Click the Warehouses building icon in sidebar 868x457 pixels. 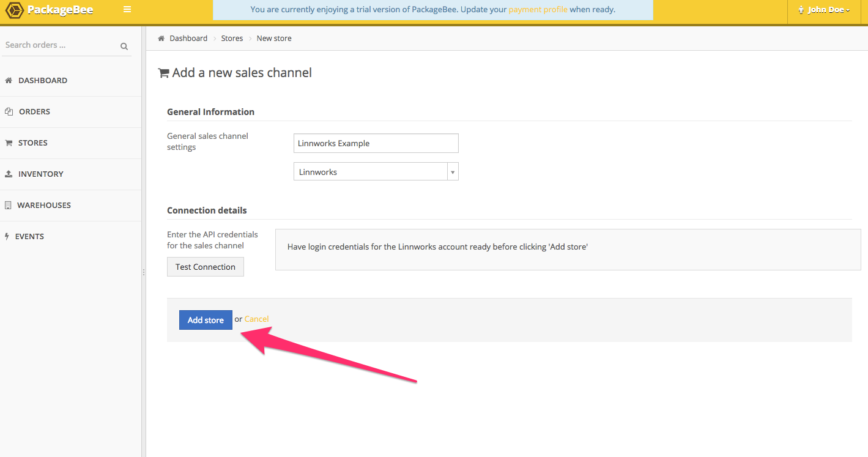coord(8,205)
